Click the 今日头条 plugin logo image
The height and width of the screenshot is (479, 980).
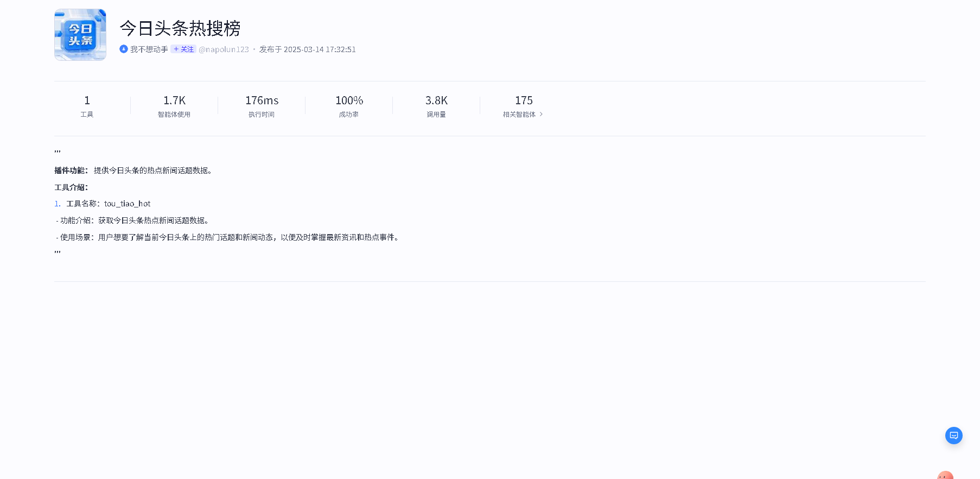(80, 35)
